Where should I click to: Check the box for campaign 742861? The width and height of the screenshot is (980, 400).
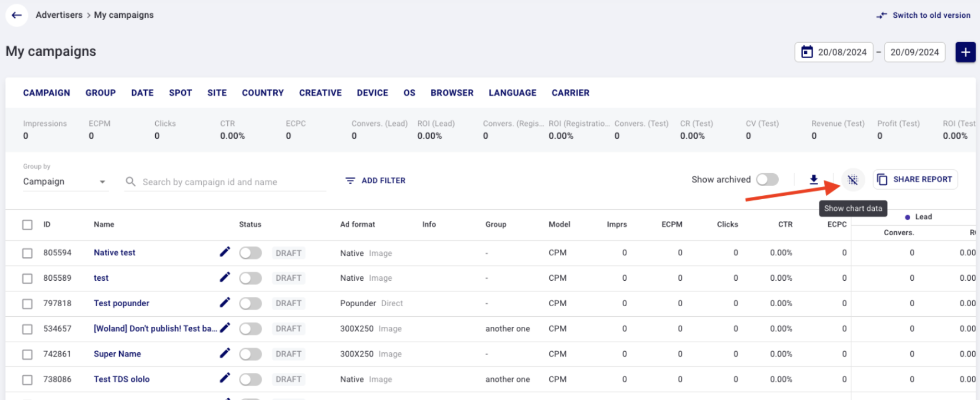tap(27, 355)
